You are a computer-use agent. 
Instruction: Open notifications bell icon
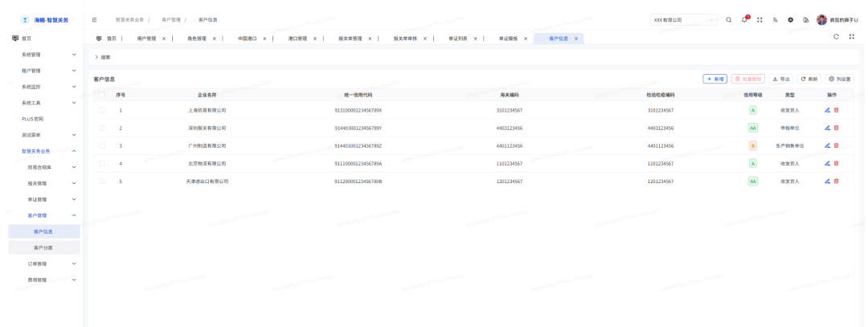pyautogui.click(x=744, y=19)
